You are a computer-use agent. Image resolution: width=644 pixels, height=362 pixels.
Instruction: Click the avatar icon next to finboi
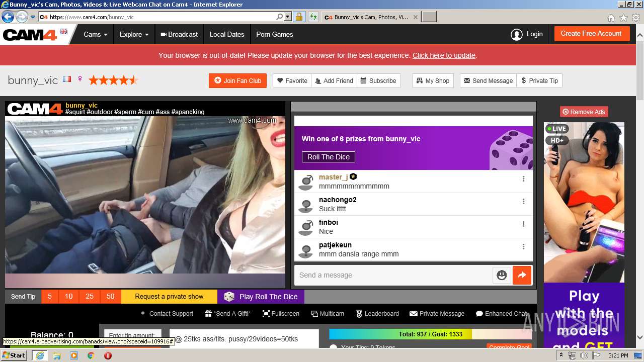click(x=306, y=227)
